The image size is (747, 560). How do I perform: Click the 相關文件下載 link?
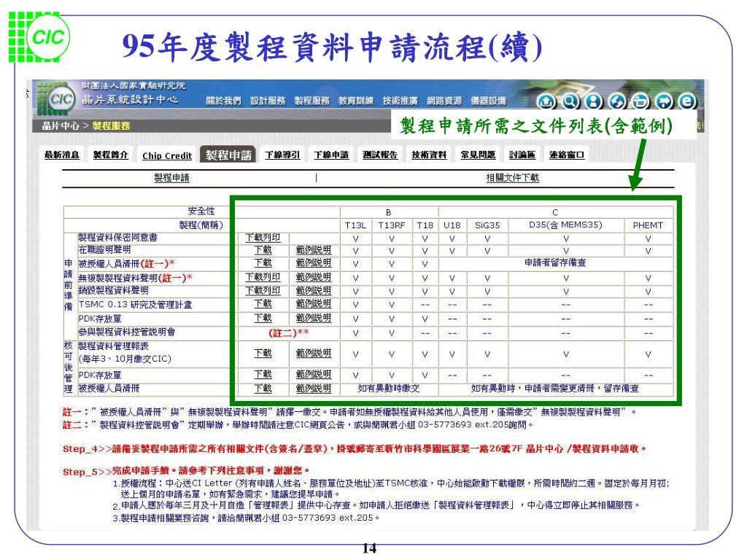click(512, 178)
